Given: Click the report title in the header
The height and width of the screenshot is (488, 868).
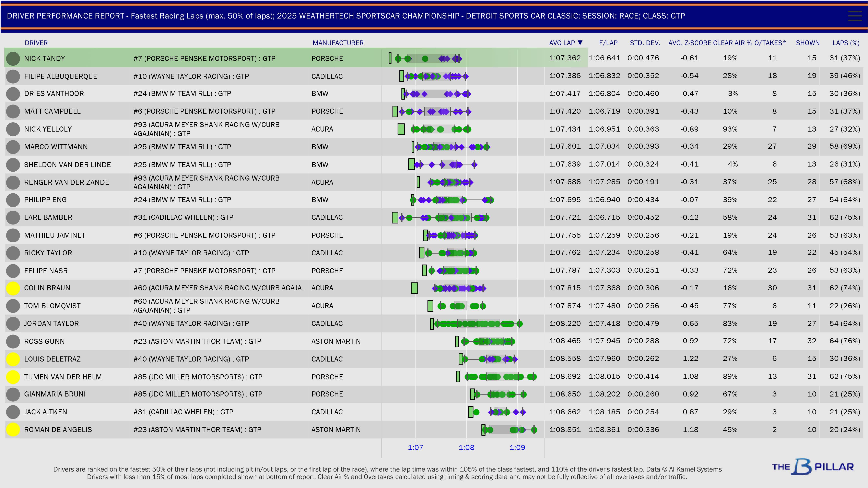Looking at the screenshot, I should tap(346, 16).
